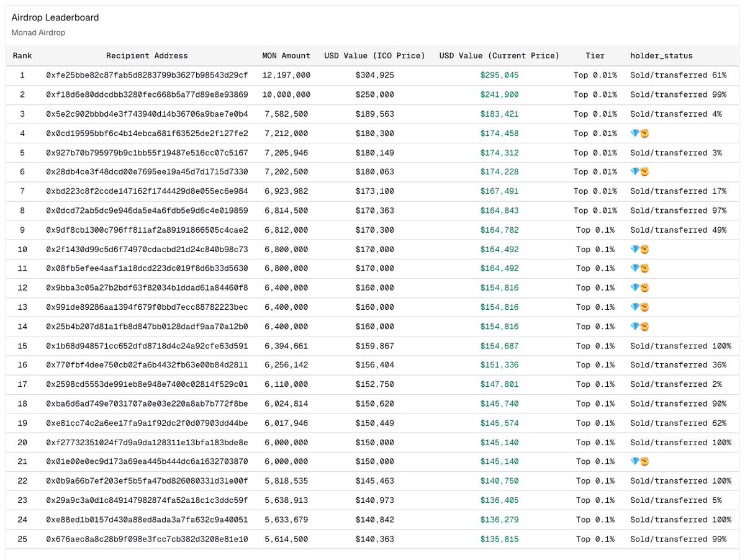
Task: Click the diamond hands emoji in rank 11 row
Action: point(639,269)
